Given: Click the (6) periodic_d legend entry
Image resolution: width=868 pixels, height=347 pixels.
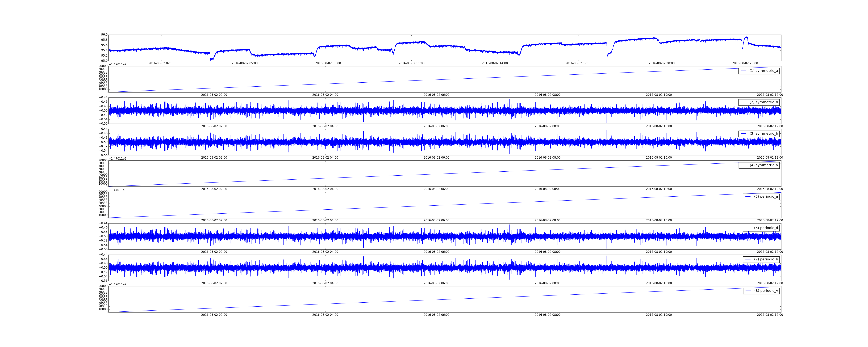Looking at the screenshot, I should pyautogui.click(x=766, y=228).
